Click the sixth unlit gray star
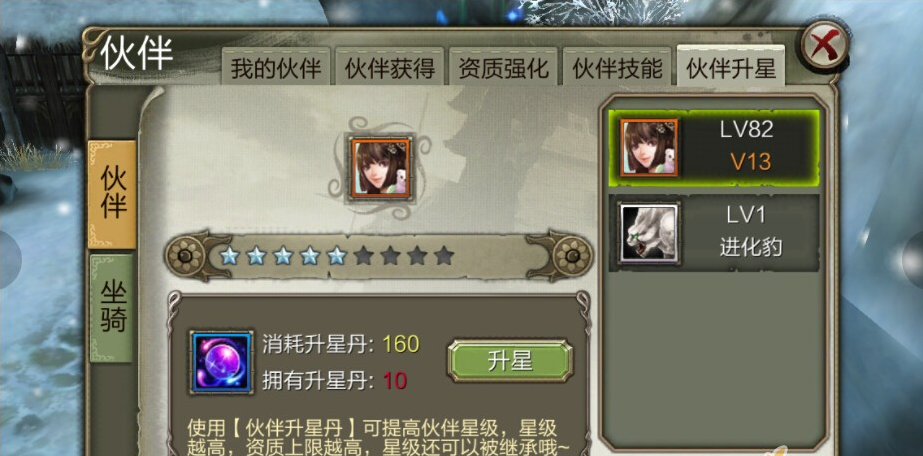Screen dimensions: 923x456 363,256
